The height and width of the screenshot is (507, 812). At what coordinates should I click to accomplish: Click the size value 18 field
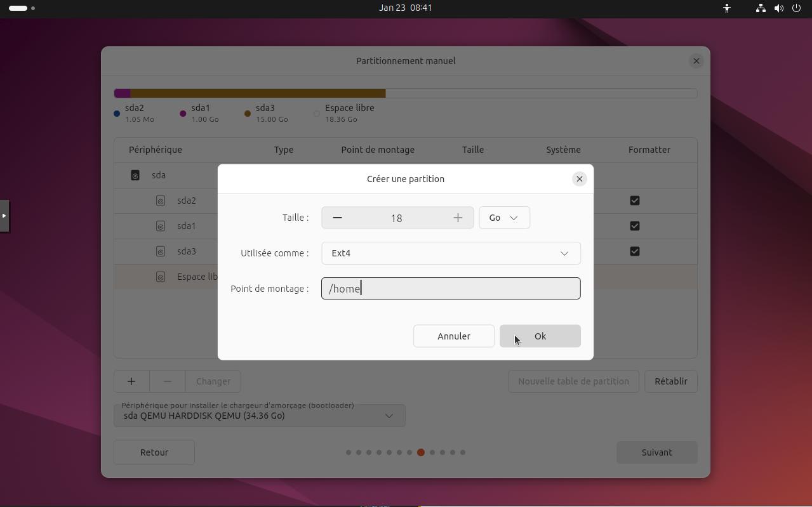point(397,218)
